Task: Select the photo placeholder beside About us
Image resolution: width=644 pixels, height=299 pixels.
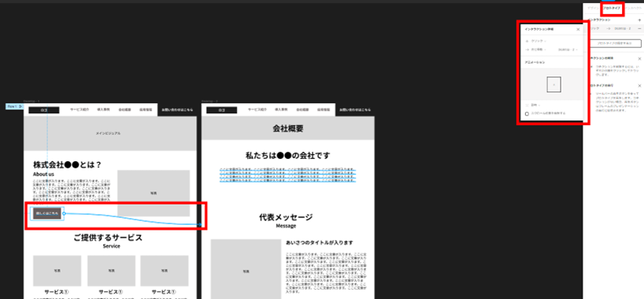Action: tap(154, 193)
